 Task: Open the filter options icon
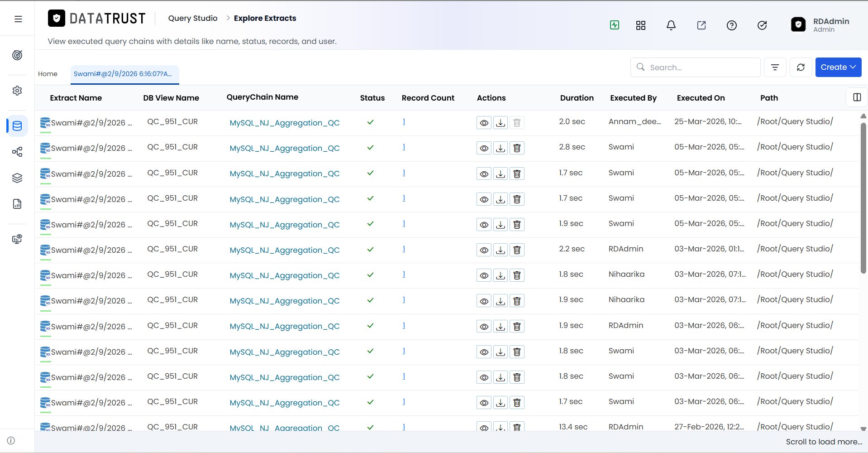(775, 67)
